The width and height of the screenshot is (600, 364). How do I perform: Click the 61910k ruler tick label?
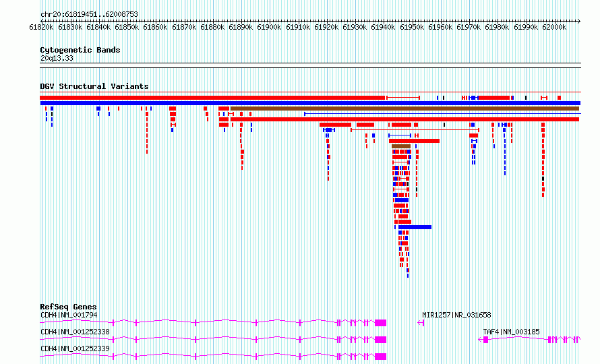tap(298, 27)
